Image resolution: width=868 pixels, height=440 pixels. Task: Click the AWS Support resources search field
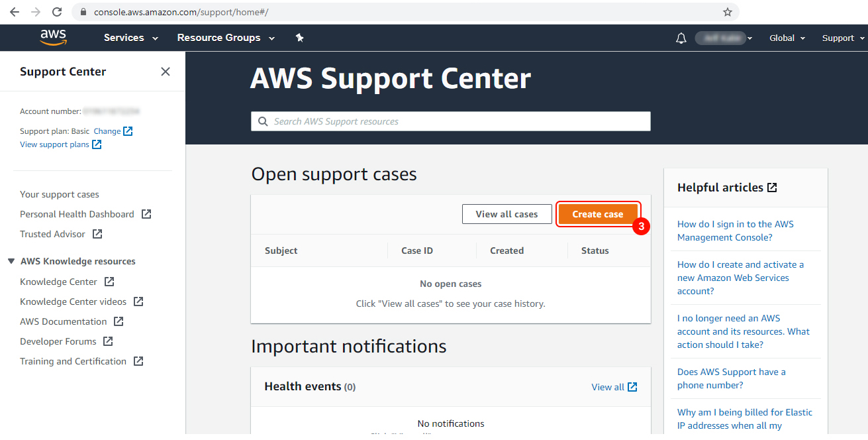click(x=450, y=121)
